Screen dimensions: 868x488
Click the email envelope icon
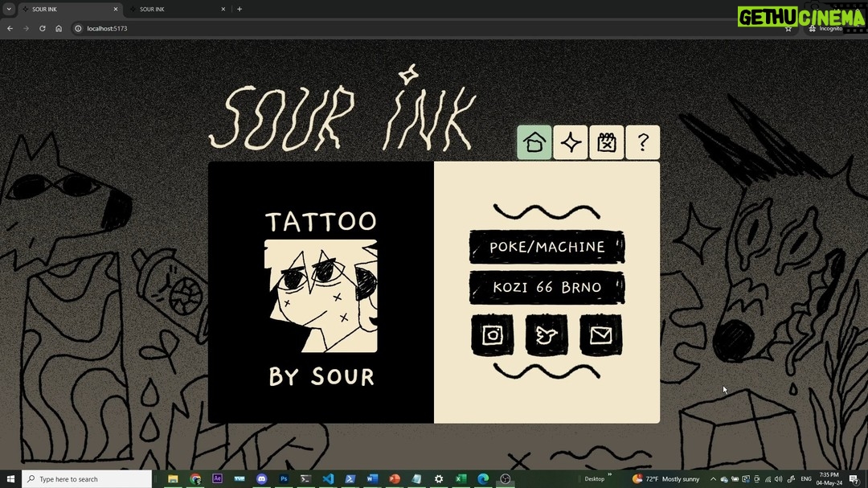601,334
